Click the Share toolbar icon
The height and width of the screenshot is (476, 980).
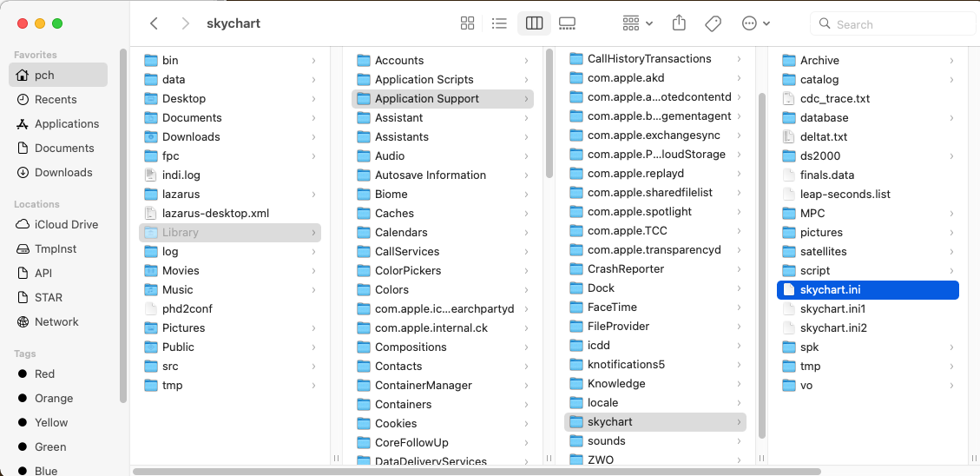click(x=680, y=23)
